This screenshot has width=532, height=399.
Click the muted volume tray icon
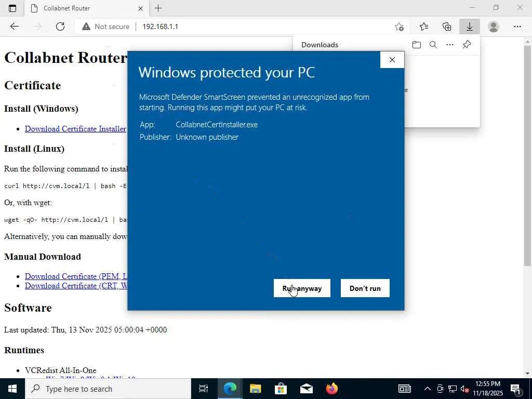465,389
